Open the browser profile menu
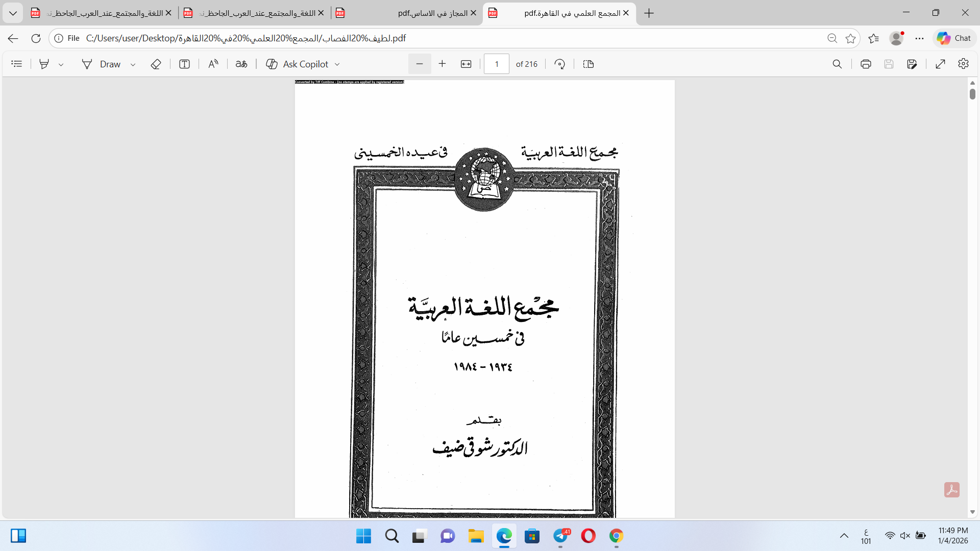This screenshot has width=980, height=551. (x=896, y=38)
